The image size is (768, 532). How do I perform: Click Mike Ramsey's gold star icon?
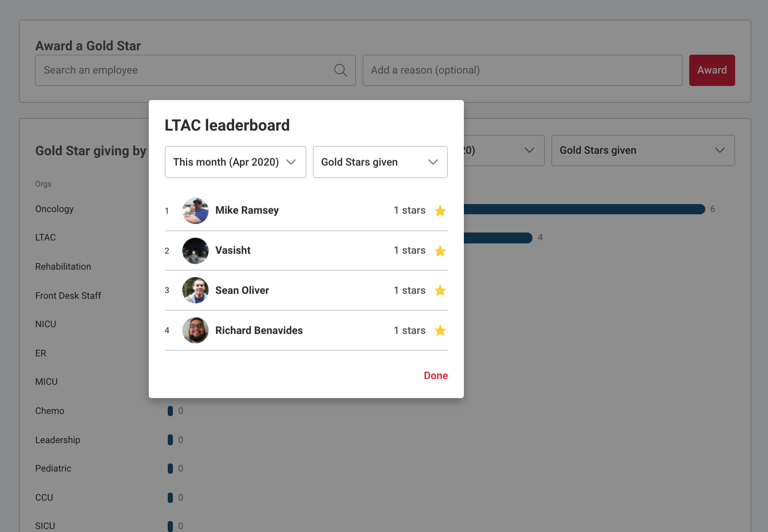click(440, 211)
